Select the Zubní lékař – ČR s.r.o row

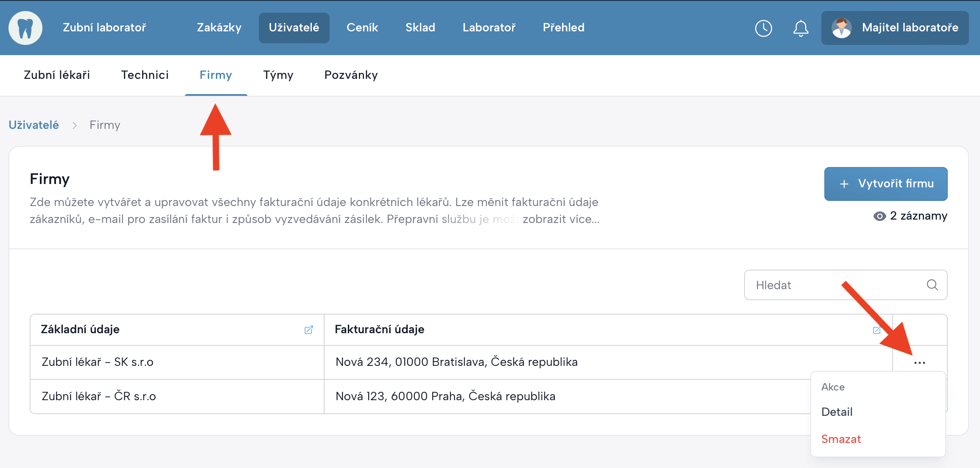tap(99, 396)
